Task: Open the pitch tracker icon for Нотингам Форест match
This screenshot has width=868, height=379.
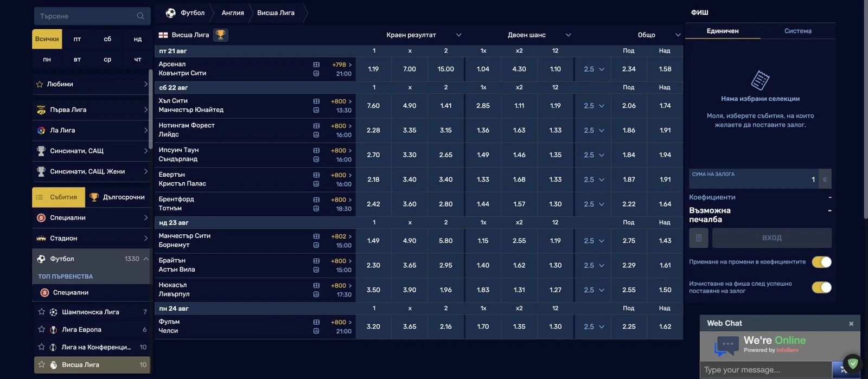Action: tap(316, 126)
